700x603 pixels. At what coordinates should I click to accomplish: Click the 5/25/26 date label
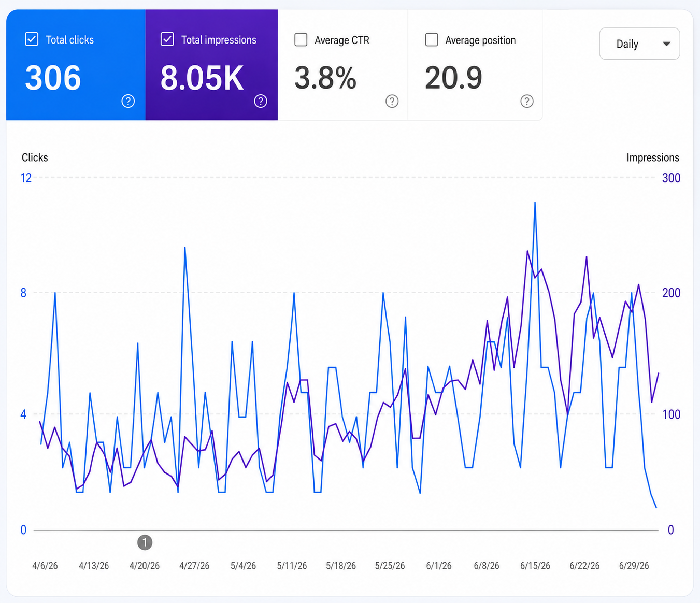[390, 566]
